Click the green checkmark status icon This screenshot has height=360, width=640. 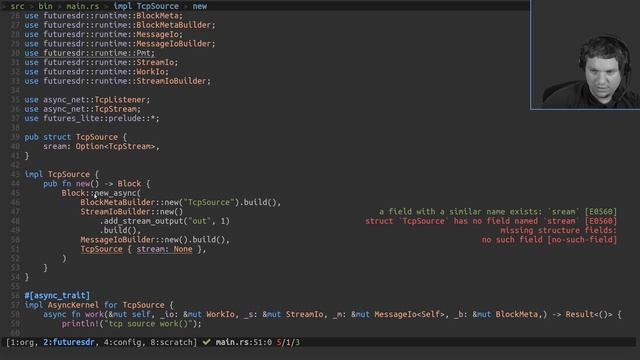click(206, 342)
